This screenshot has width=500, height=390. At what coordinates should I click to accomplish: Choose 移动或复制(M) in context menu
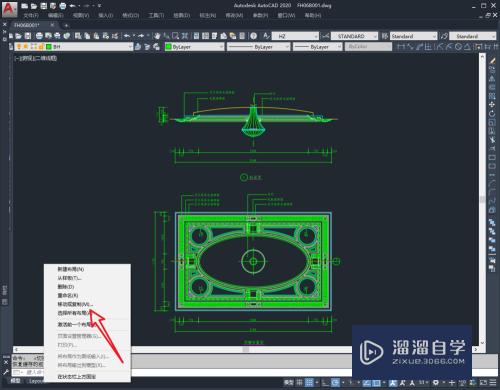click(75, 304)
